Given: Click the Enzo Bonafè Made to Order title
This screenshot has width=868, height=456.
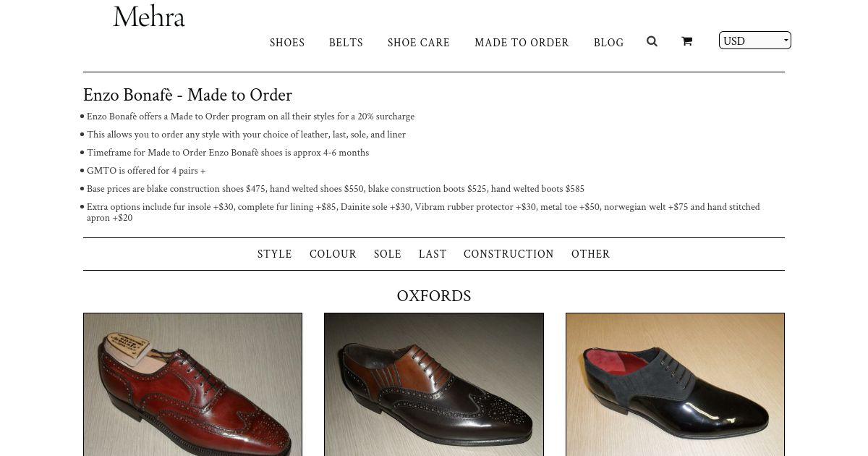Looking at the screenshot, I should point(187,96).
